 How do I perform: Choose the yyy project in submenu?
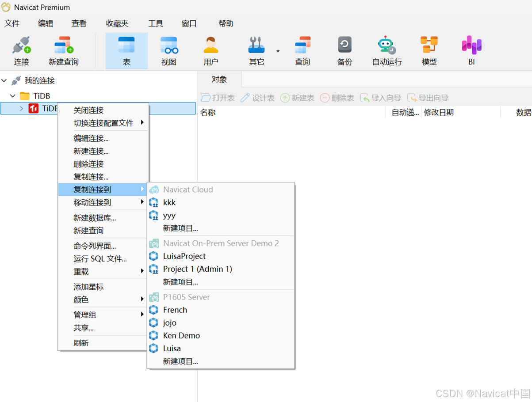click(x=221, y=215)
